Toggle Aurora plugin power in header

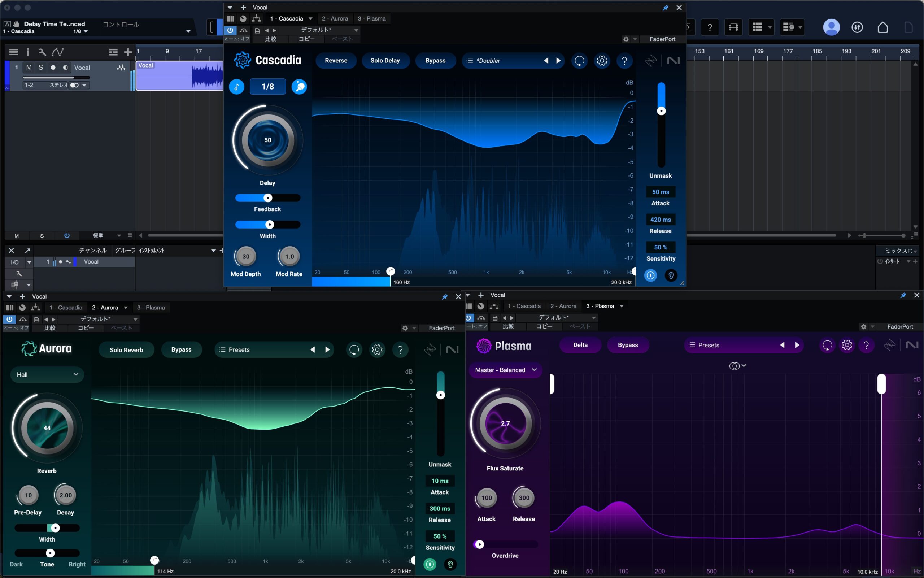[9, 319]
